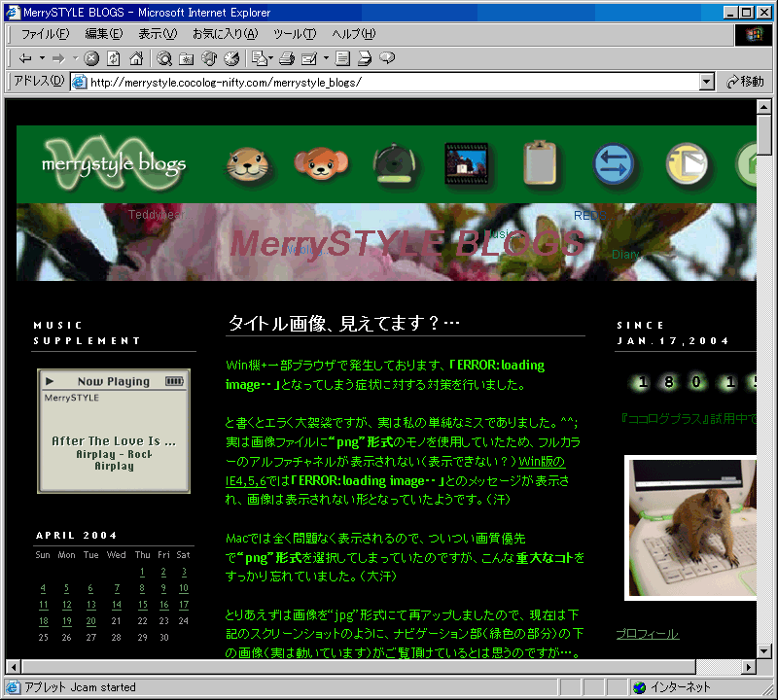This screenshot has width=778, height=700.
Task: Open the プロフィール link
Action: coord(648,634)
